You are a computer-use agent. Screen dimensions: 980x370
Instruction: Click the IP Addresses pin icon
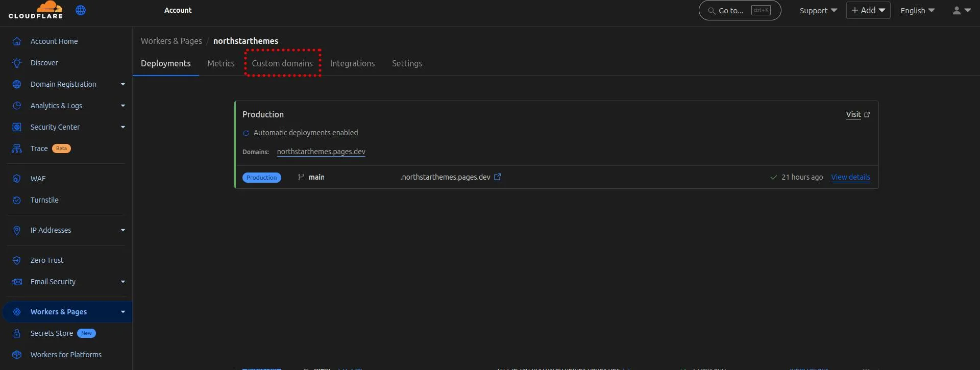pyautogui.click(x=17, y=230)
